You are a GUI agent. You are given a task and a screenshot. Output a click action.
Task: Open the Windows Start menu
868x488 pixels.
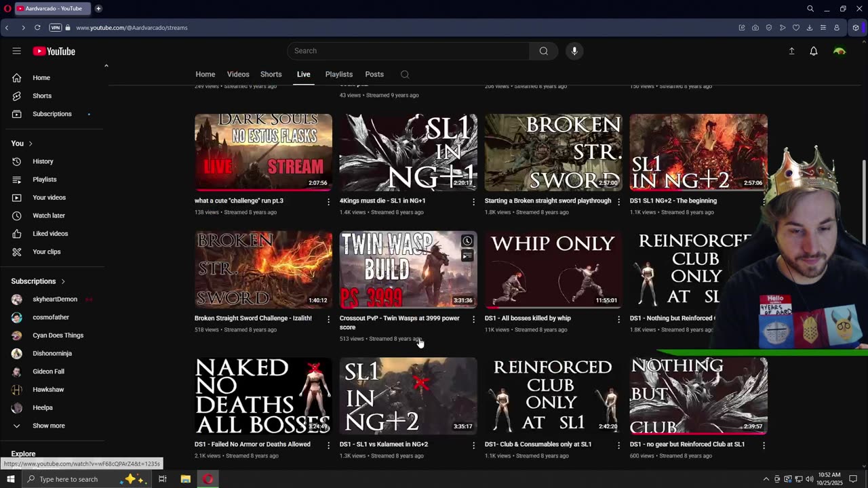tap(11, 479)
